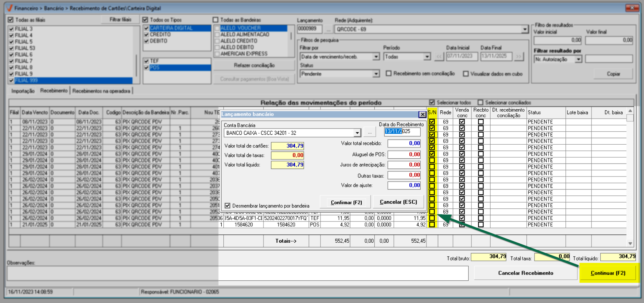Click the ellipsis button next to Lançamento field
644x303 pixels.
pyautogui.click(x=328, y=29)
